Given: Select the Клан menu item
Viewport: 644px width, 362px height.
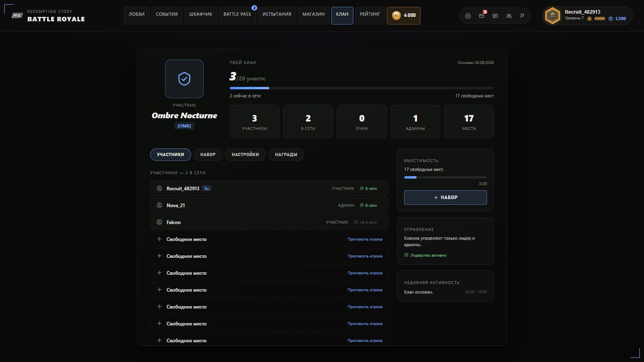Looking at the screenshot, I should 342,15.
